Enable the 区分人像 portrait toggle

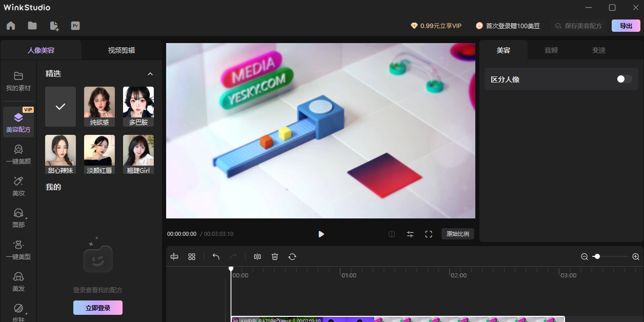pyautogui.click(x=623, y=78)
